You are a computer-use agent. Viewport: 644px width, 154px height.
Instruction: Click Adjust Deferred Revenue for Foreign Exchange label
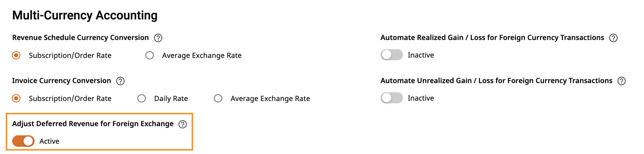[x=93, y=124]
